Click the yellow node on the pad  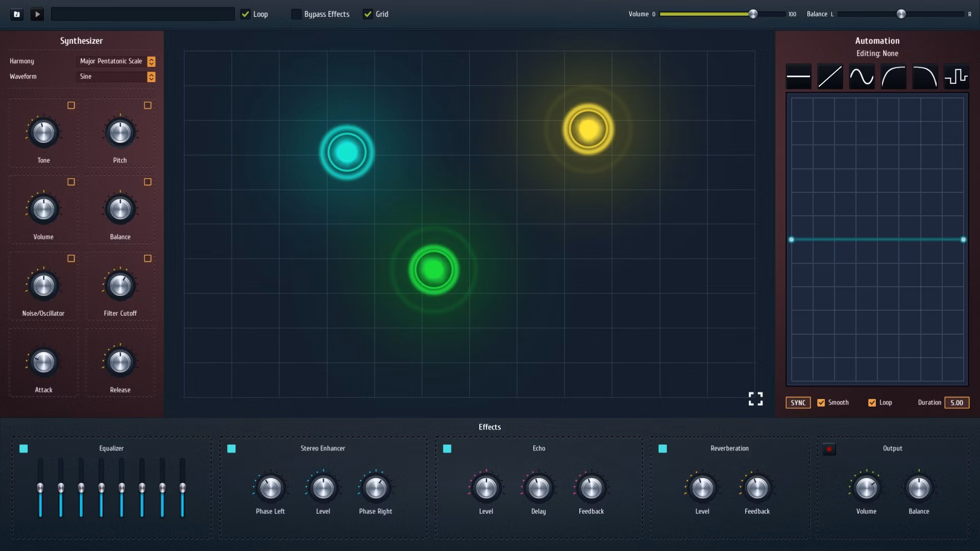[588, 129]
